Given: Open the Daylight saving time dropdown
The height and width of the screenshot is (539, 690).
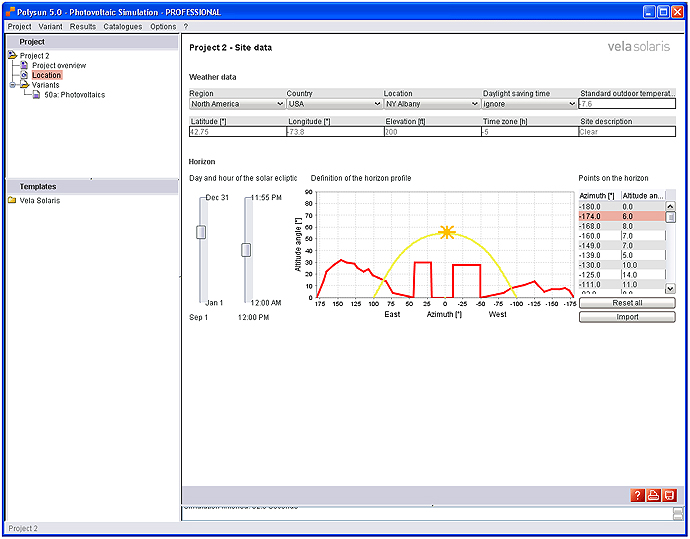Looking at the screenshot, I should (528, 103).
